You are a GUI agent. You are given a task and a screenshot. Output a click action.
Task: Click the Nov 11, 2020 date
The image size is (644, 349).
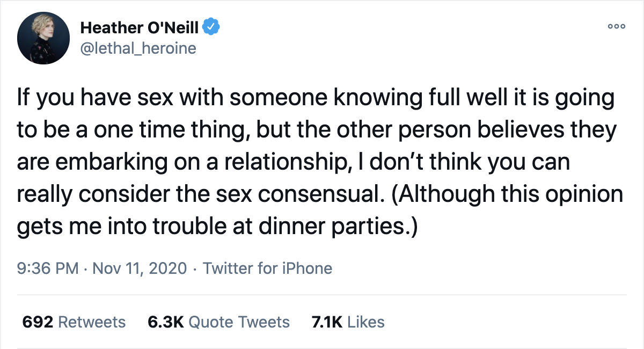coord(140,268)
